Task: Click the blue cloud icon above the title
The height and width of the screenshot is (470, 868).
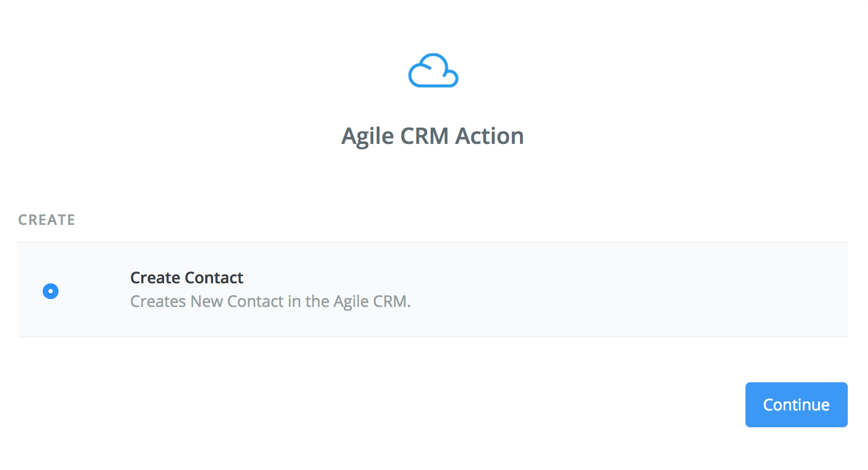Action: [433, 71]
